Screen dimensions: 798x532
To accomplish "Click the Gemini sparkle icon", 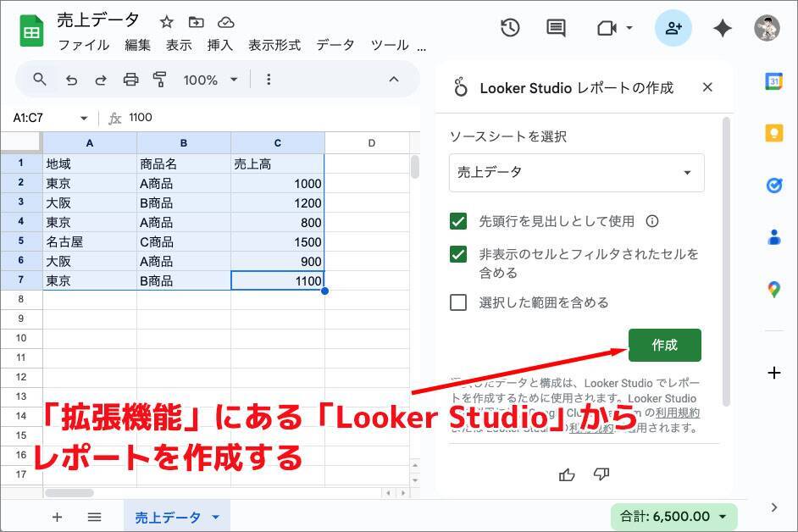I will [x=722, y=28].
